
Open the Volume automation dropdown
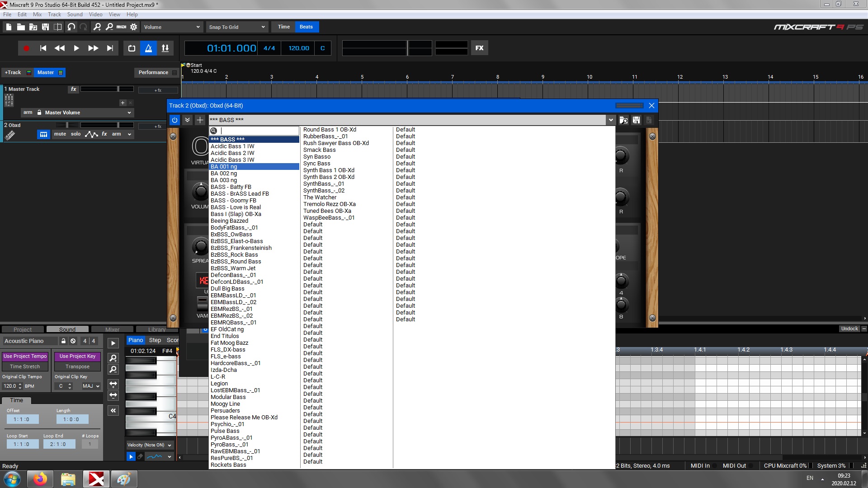pos(172,27)
